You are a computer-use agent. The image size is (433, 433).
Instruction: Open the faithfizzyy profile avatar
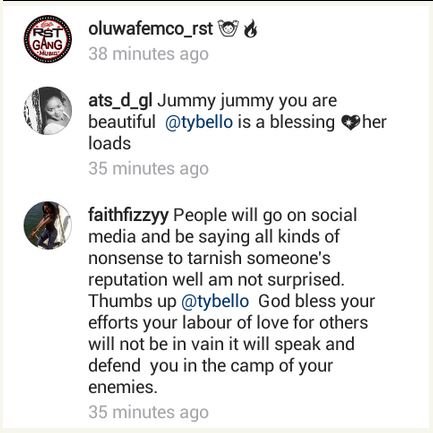point(48,225)
